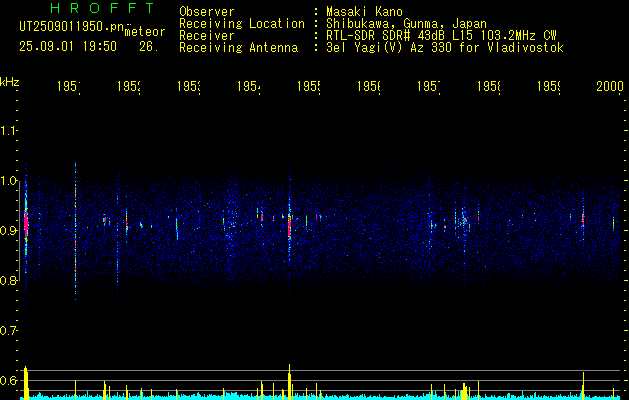Click the date stamp 25.09.01 19:50
The width and height of the screenshot is (629, 400).
point(68,47)
